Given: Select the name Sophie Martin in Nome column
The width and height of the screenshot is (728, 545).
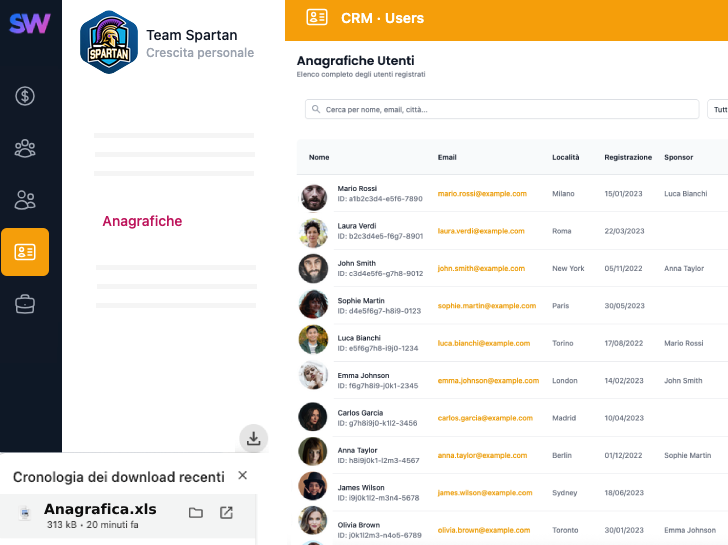Looking at the screenshot, I should point(361,300).
